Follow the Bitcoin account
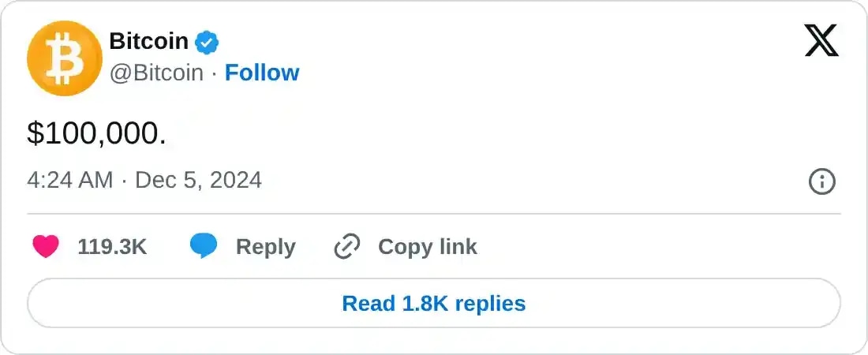The width and height of the screenshot is (868, 355). pyautogui.click(x=262, y=73)
